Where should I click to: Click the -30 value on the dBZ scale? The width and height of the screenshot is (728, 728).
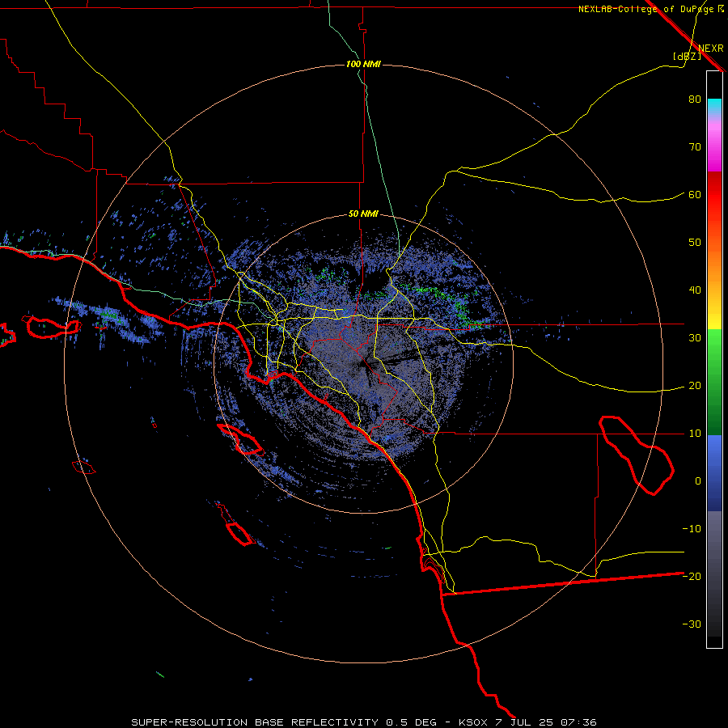pyautogui.click(x=692, y=624)
